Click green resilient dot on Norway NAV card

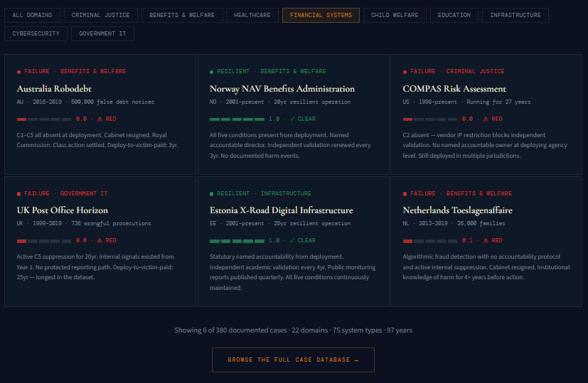pos(211,72)
